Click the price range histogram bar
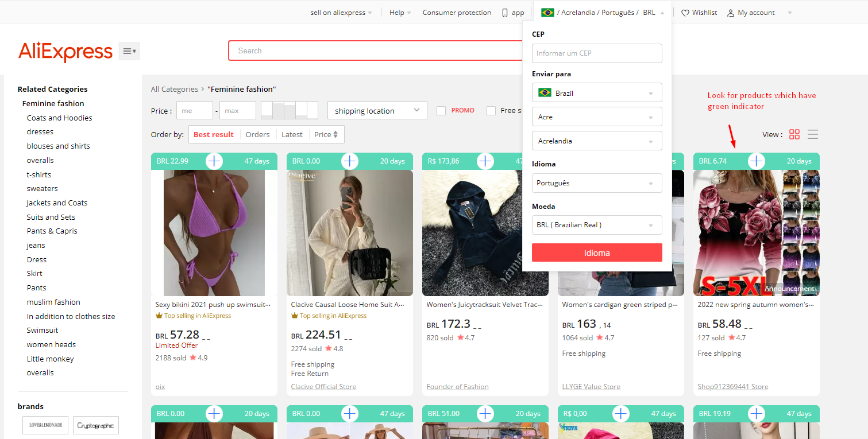The height and width of the screenshot is (439, 868). click(290, 110)
